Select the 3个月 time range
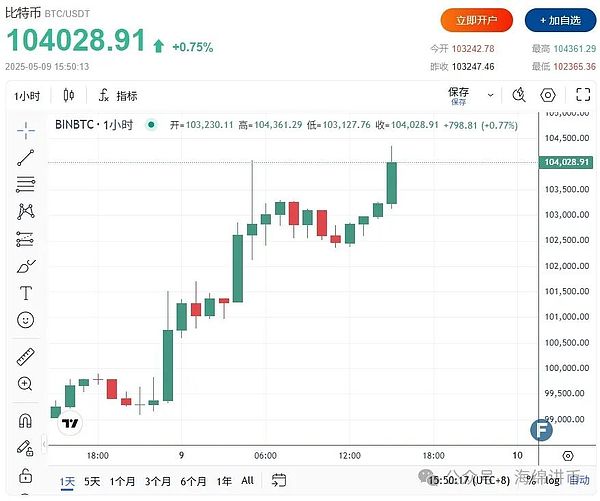 coord(157,481)
